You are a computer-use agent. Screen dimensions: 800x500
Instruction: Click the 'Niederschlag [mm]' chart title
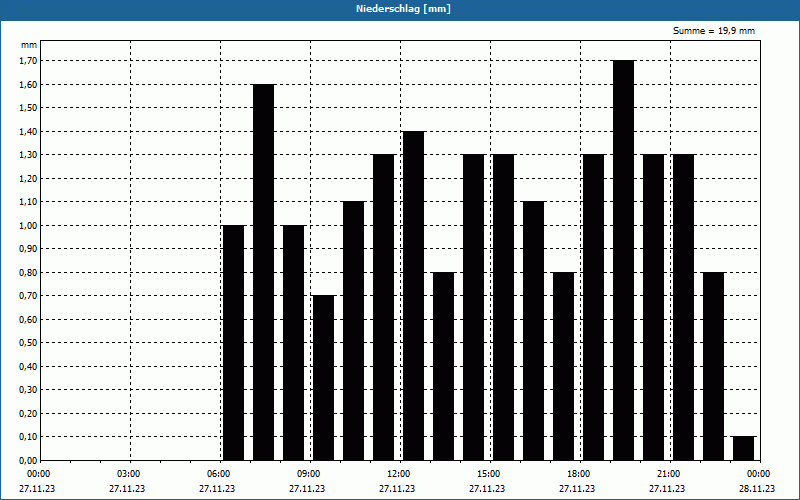click(403, 9)
